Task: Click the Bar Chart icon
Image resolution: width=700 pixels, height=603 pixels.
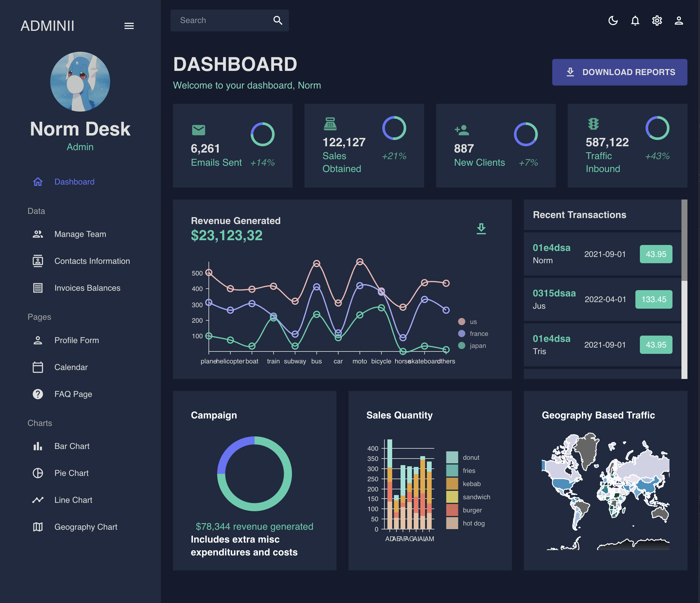Action: [x=38, y=446]
